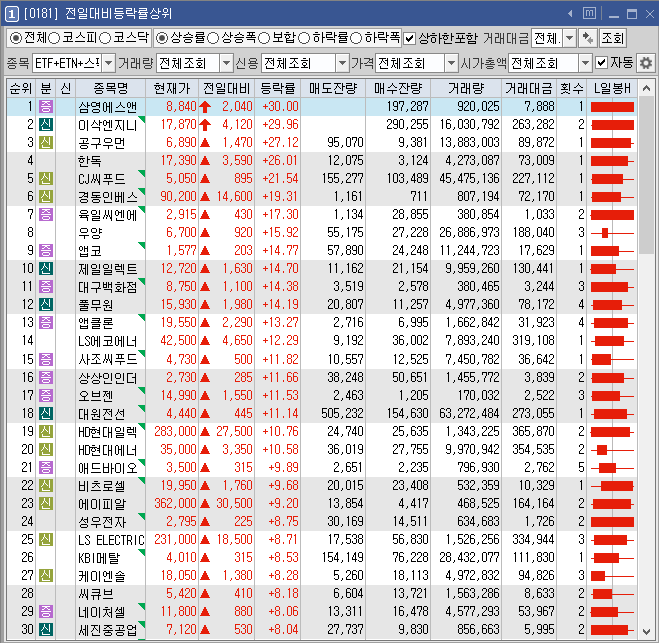Open the 한독 stock row
This screenshot has width=659, height=643.
tap(322, 161)
